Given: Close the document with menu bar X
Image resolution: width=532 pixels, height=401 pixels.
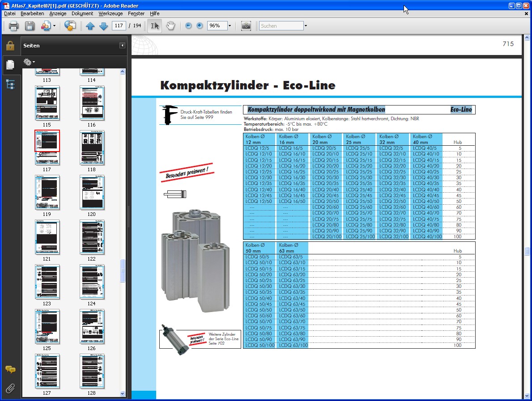Looking at the screenshot, I should 526,13.
